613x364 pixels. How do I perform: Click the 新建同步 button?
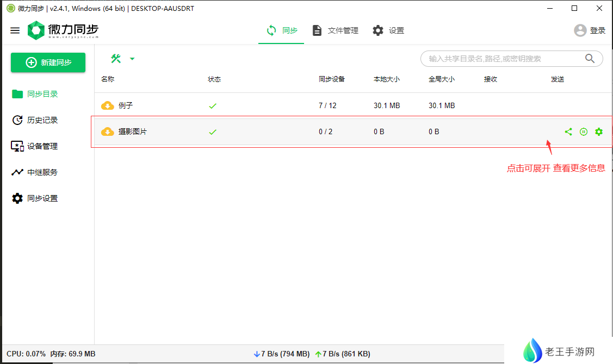(x=48, y=62)
